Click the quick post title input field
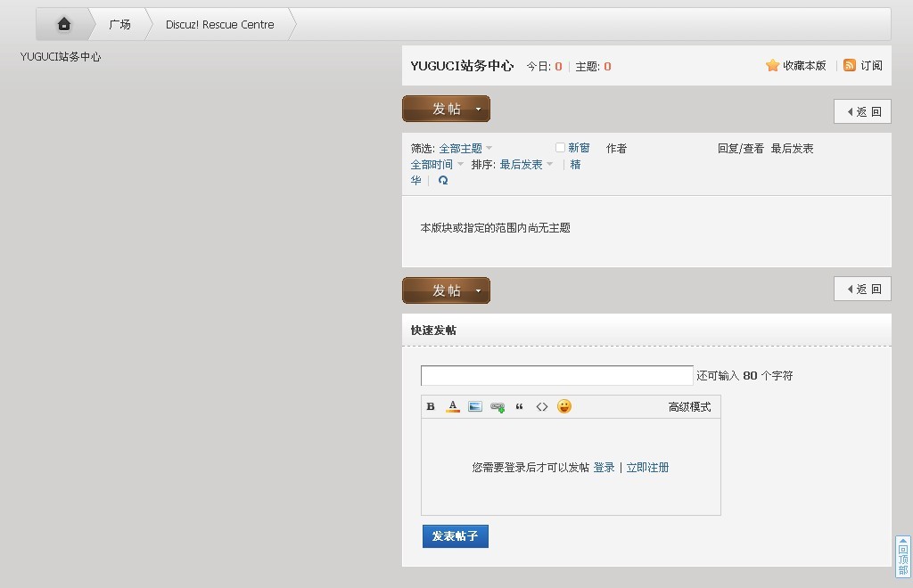Image resolution: width=913 pixels, height=588 pixels. pos(556,375)
